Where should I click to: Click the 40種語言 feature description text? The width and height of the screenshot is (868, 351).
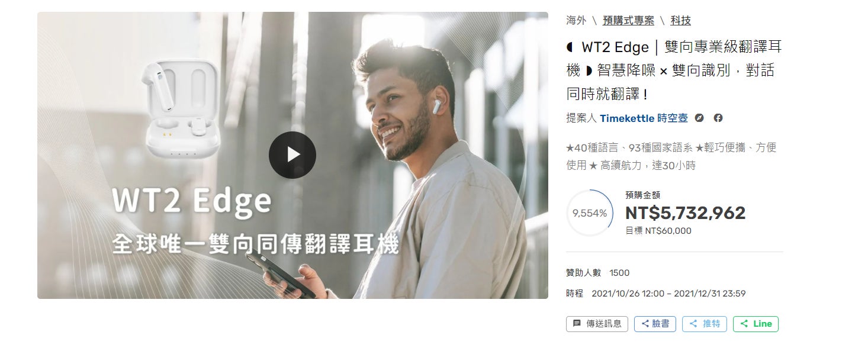pyautogui.click(x=671, y=156)
